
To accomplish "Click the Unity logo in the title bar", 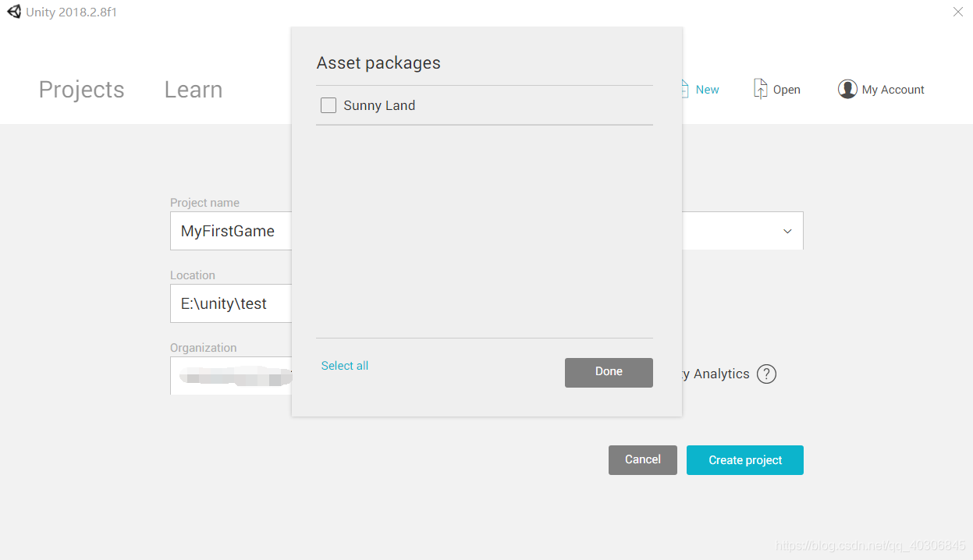I will pyautogui.click(x=14, y=12).
